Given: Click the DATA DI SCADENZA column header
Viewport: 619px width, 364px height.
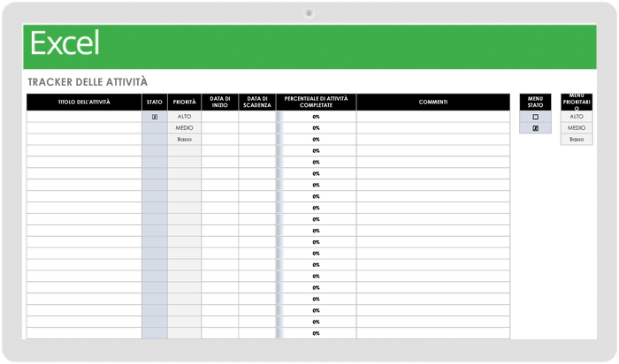Looking at the screenshot, I should 257,102.
